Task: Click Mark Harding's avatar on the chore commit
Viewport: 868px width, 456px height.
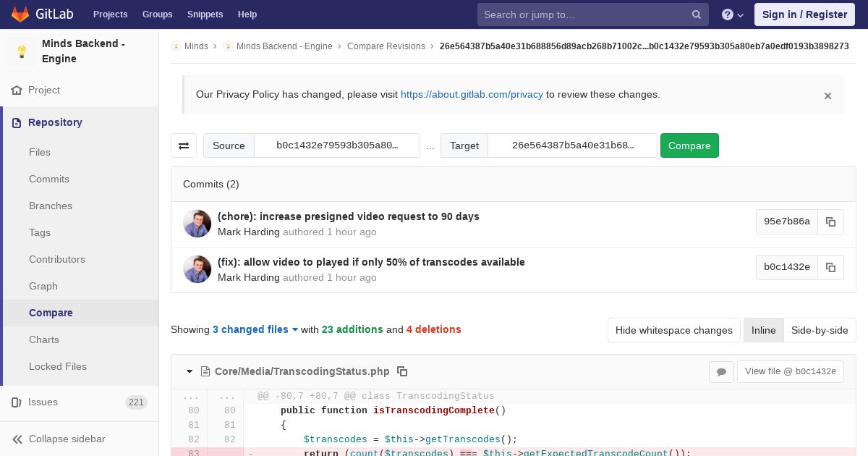Action: 197,224
